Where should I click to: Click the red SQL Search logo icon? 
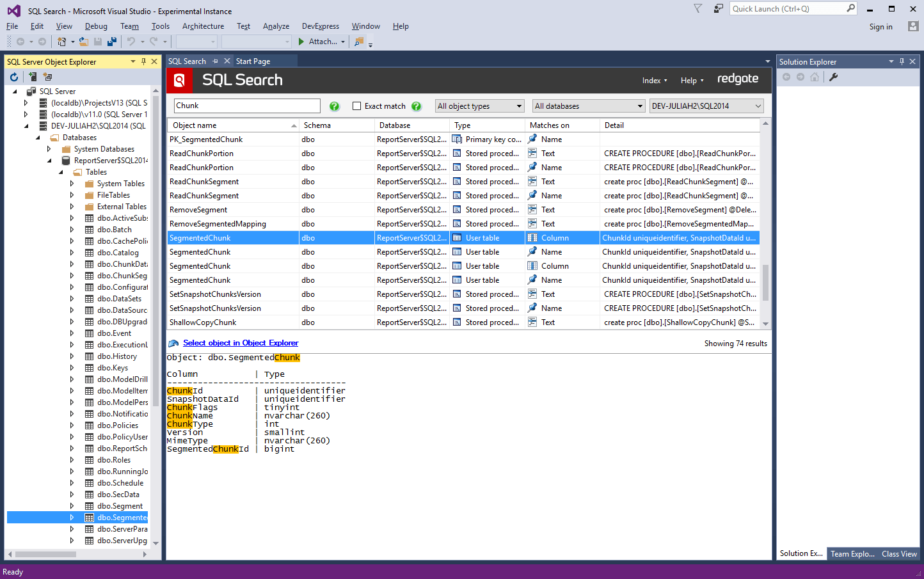pyautogui.click(x=179, y=79)
